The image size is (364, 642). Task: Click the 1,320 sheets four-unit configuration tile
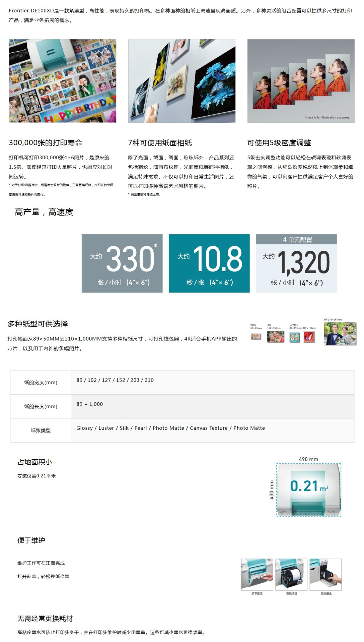point(296,263)
